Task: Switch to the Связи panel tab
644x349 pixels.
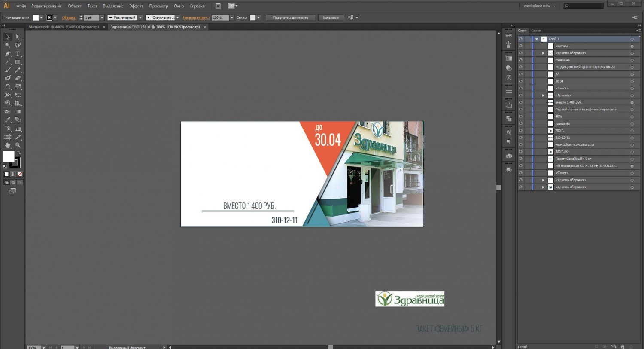Action: (x=536, y=31)
